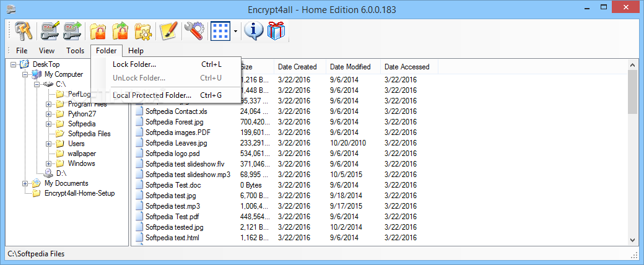The width and height of the screenshot is (644, 265).
Task: Click the My Computer icon in the tree
Action: point(37,74)
